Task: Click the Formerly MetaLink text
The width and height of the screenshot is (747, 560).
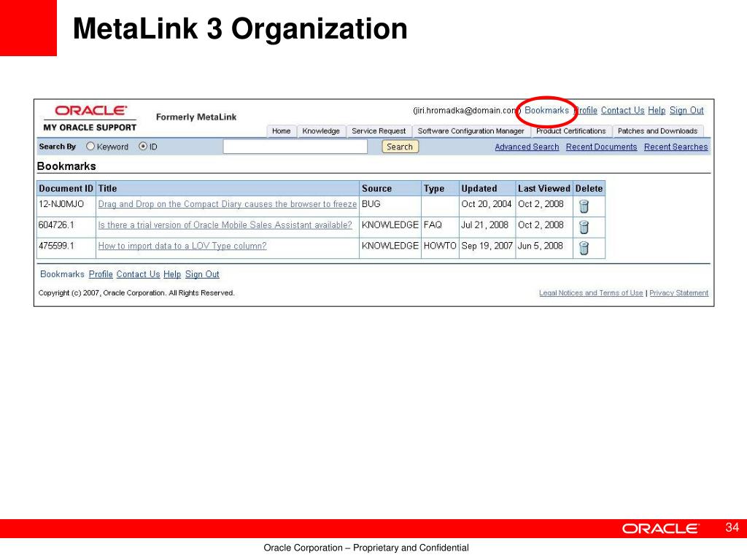Action: pos(196,117)
